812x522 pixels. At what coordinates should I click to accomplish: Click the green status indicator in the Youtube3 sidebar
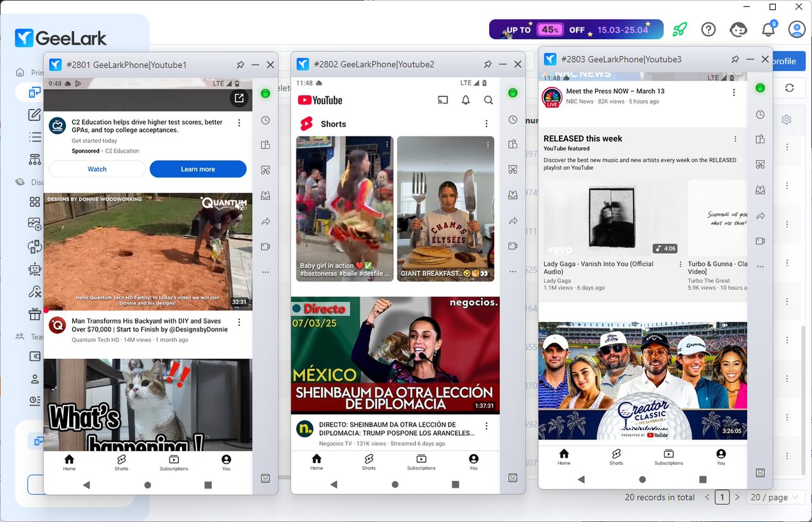[x=760, y=88]
